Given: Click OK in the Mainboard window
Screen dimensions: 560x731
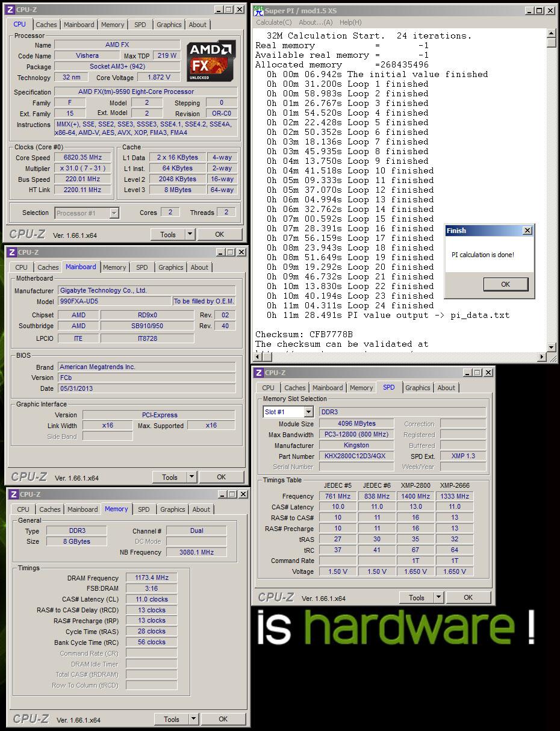Looking at the screenshot, I should (222, 477).
